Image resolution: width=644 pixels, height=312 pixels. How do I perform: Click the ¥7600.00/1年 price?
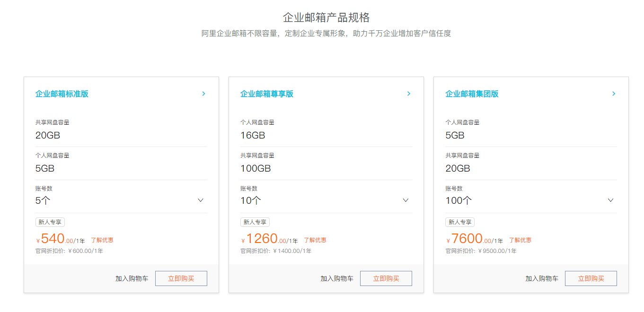point(475,239)
